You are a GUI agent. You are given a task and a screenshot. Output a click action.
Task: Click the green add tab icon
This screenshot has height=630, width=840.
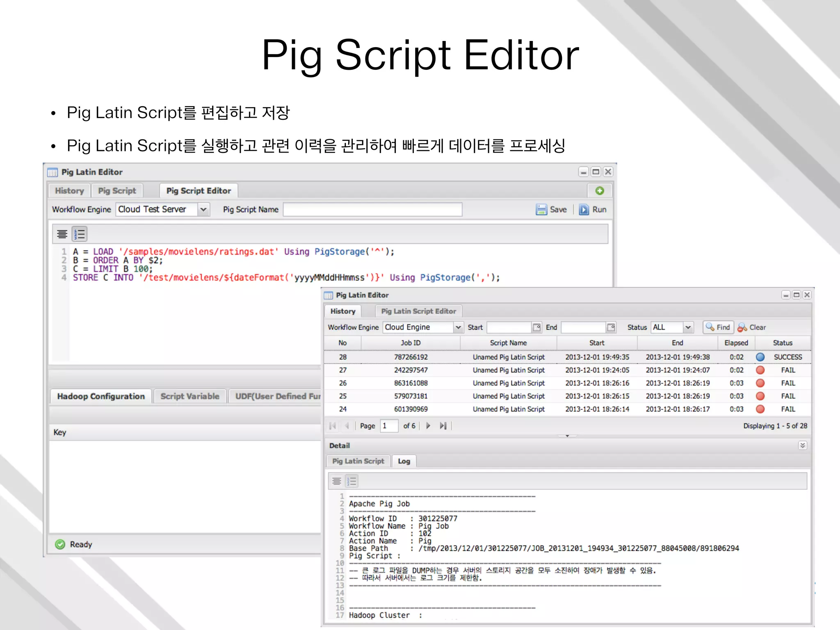tap(599, 191)
